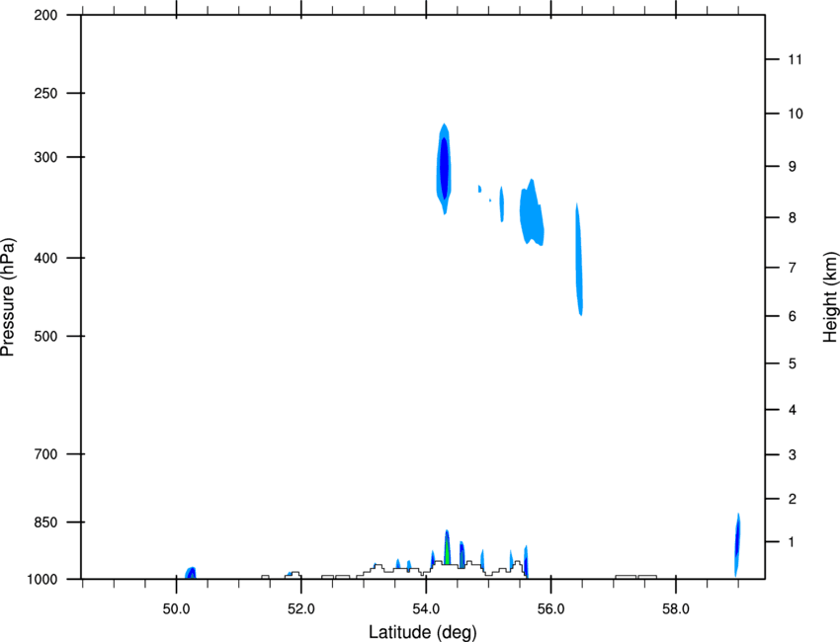Click the dark blue contour core near 300 hPa
This screenshot has width=840, height=642.
tap(444, 168)
